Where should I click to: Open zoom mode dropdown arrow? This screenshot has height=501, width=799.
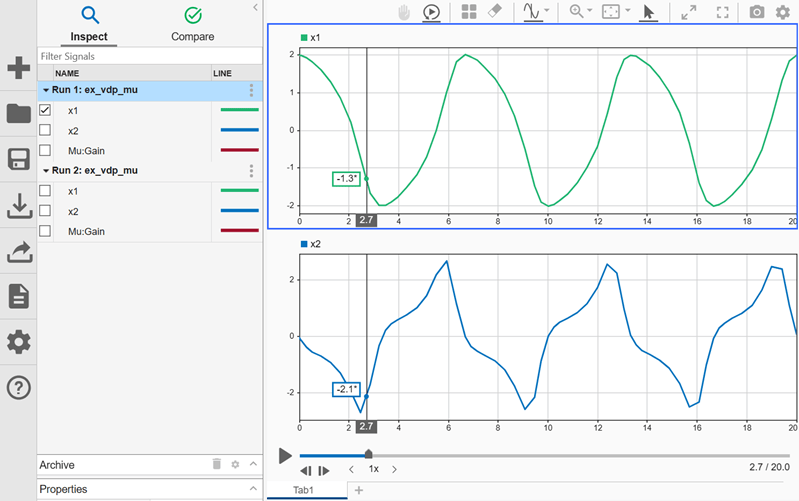pyautogui.click(x=590, y=10)
